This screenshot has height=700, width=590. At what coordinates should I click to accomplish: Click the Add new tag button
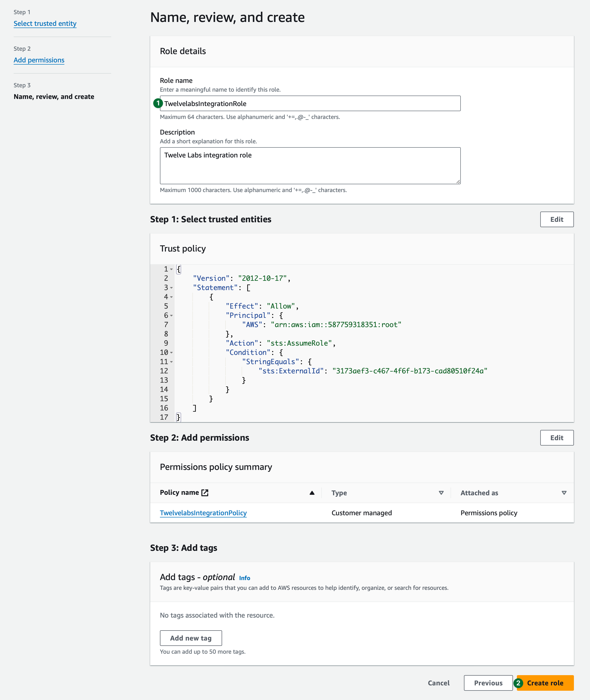[191, 638]
